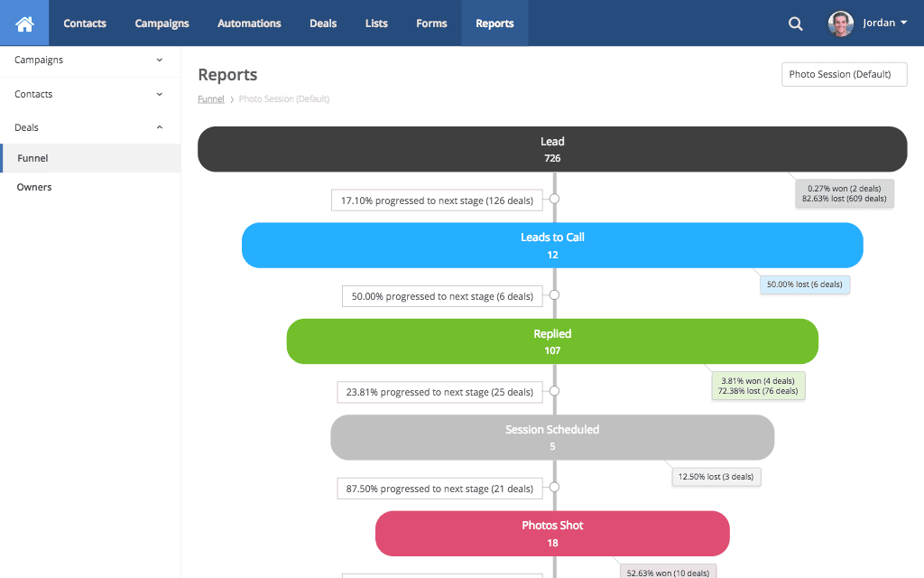Select Owners in the Deals sidebar
Image resolution: width=924 pixels, height=578 pixels.
pos(34,187)
